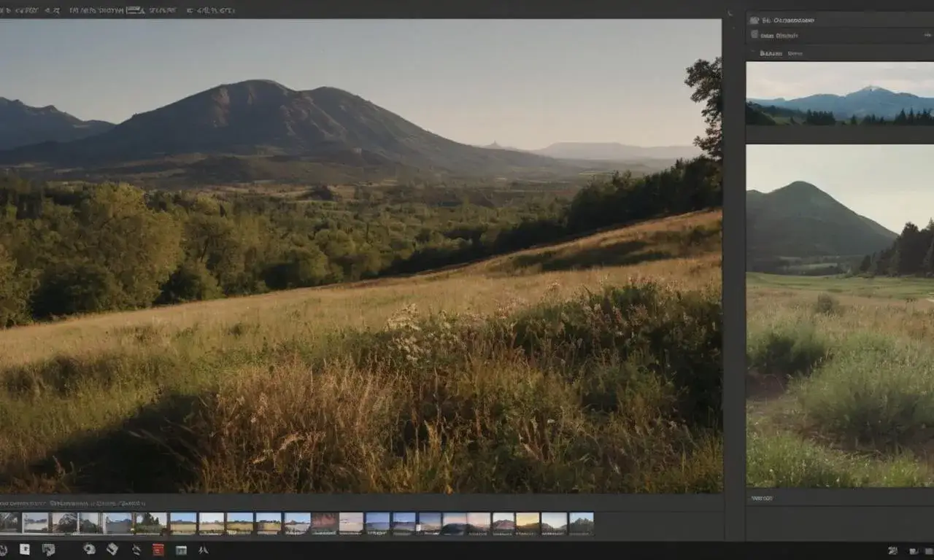Click the white document icon in bottom toolbar

(25, 550)
